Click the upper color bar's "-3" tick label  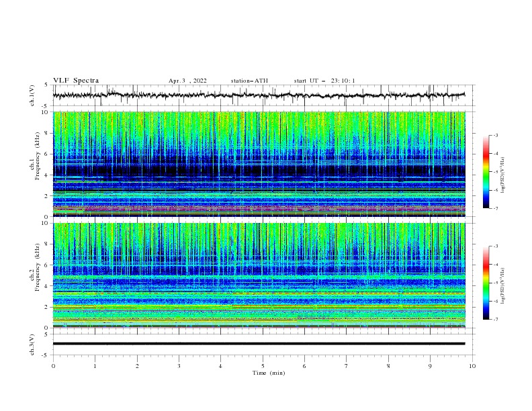pos(496,135)
